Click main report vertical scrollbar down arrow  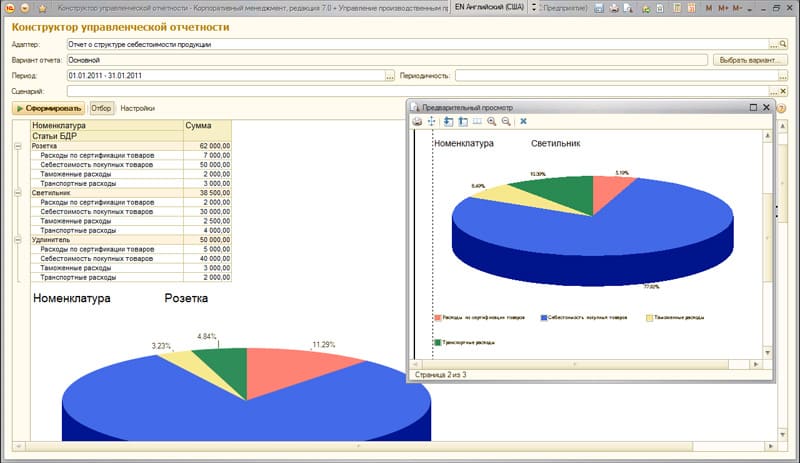point(783,435)
